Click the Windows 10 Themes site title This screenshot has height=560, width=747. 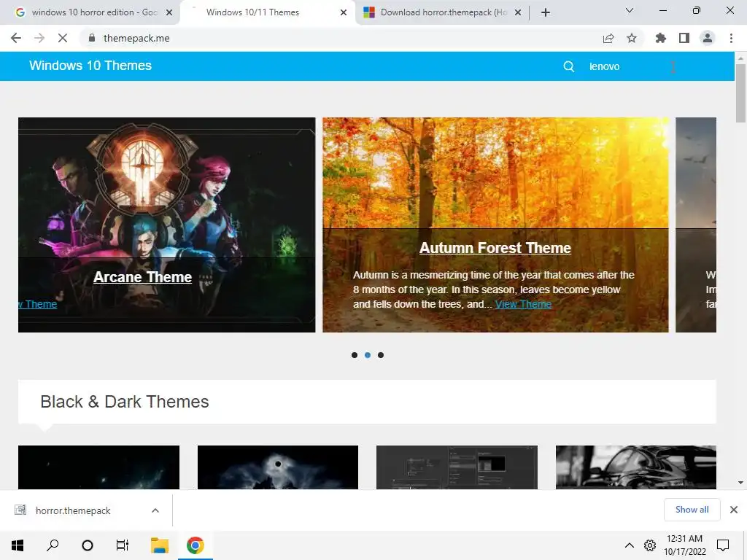[x=90, y=66]
